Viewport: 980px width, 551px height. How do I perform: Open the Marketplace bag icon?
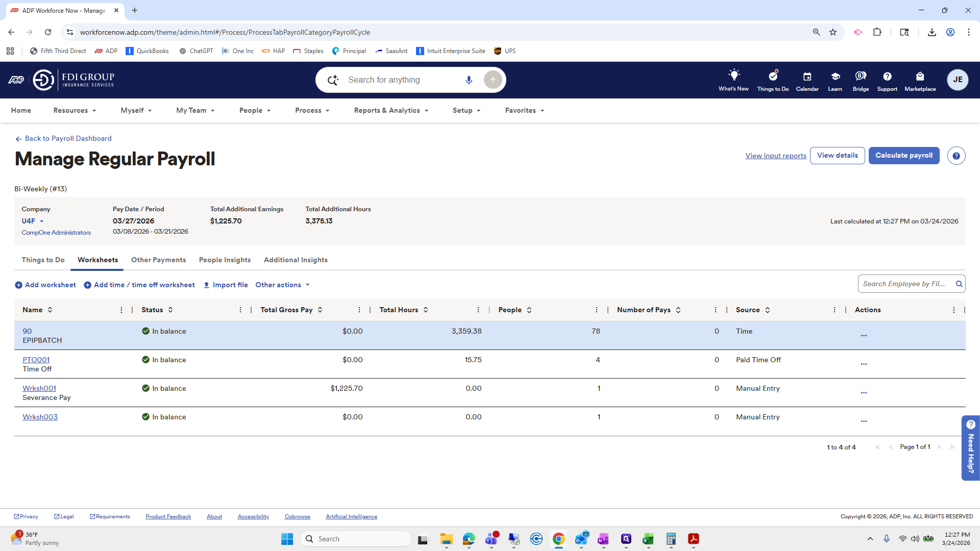920,77
